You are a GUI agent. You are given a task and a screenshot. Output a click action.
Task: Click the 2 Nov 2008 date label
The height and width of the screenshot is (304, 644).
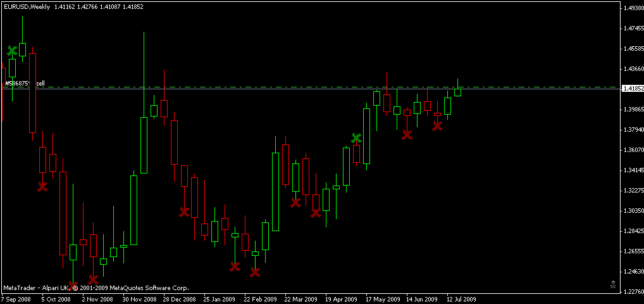coord(98,299)
